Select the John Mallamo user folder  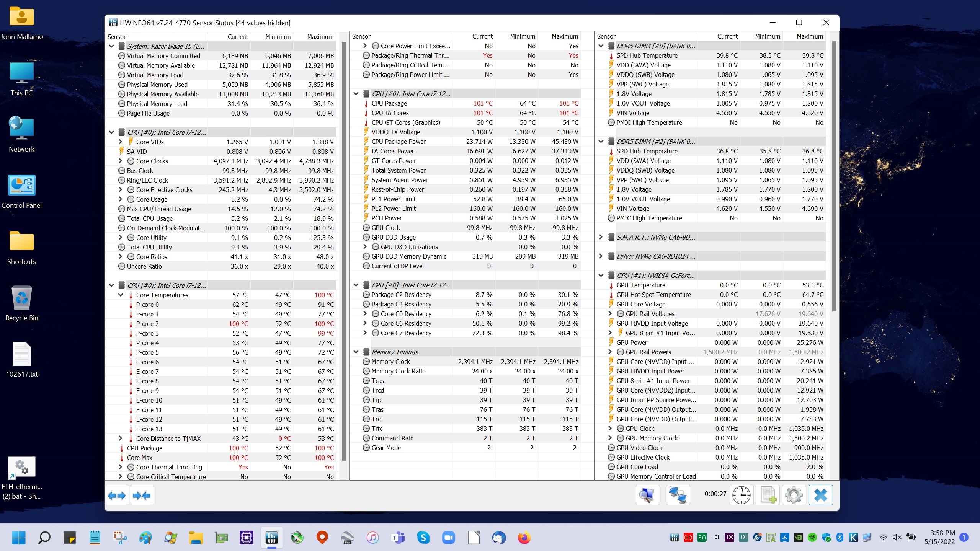[x=22, y=23]
